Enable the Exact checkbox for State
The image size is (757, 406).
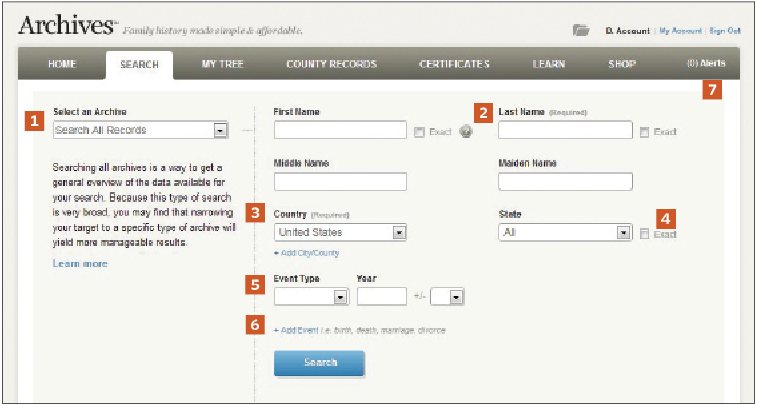[x=644, y=234]
